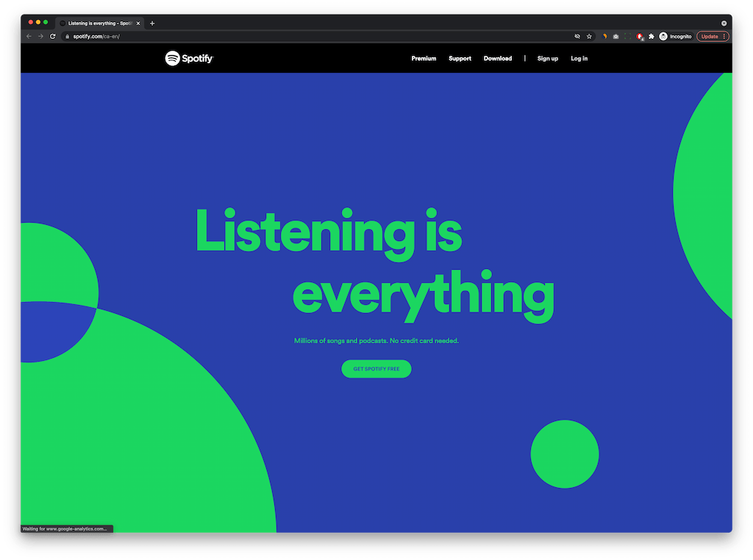Click the Spotify logo in the header
Image resolution: width=753 pixels, height=560 pixels.
click(188, 58)
